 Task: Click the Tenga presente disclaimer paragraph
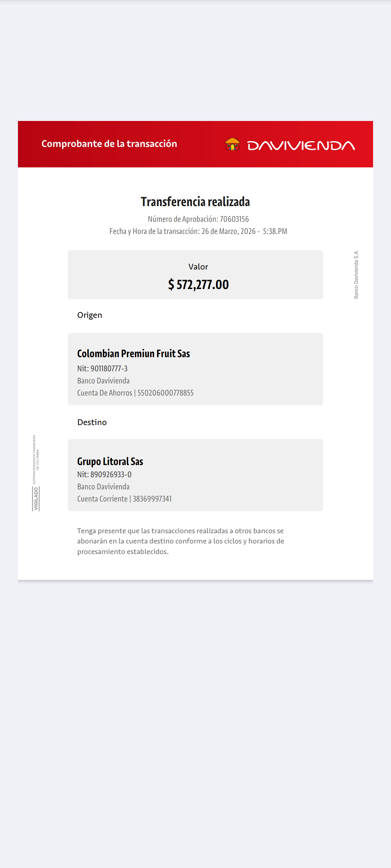click(180, 541)
